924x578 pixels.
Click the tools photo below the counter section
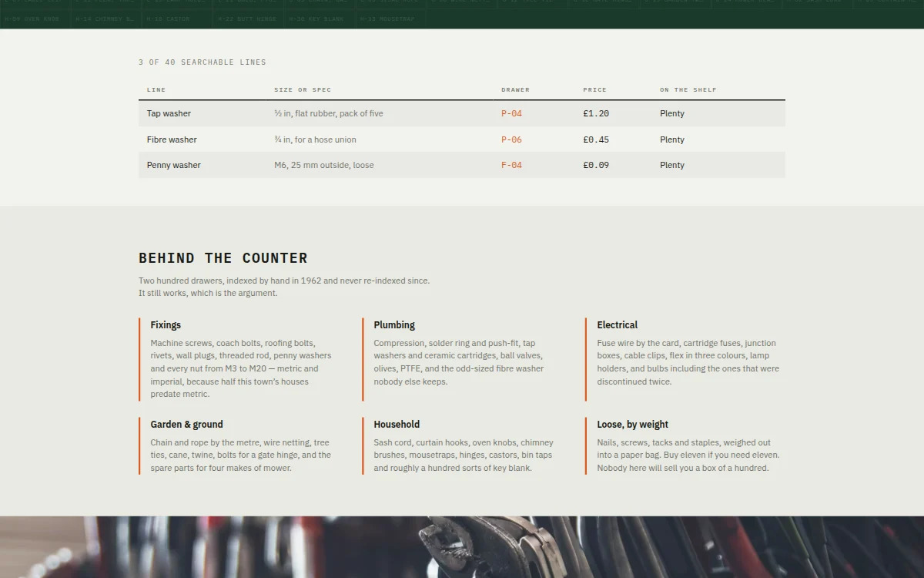[x=462, y=547]
